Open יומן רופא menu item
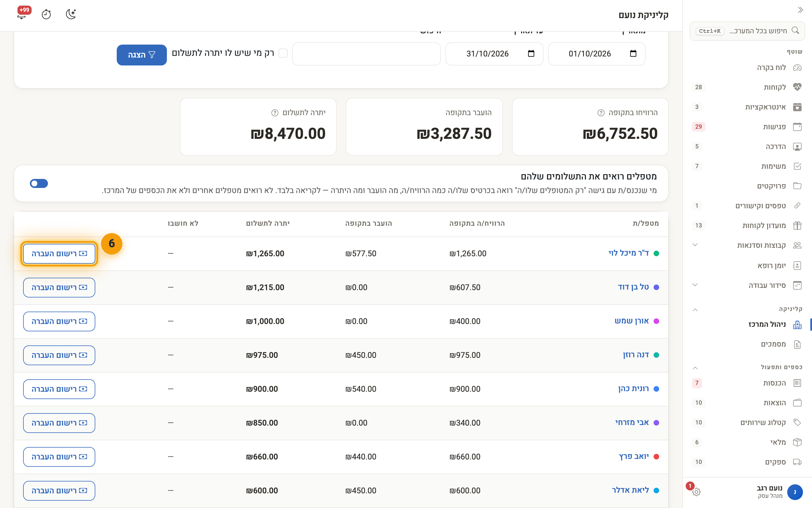The height and width of the screenshot is (508, 812). coord(747,266)
